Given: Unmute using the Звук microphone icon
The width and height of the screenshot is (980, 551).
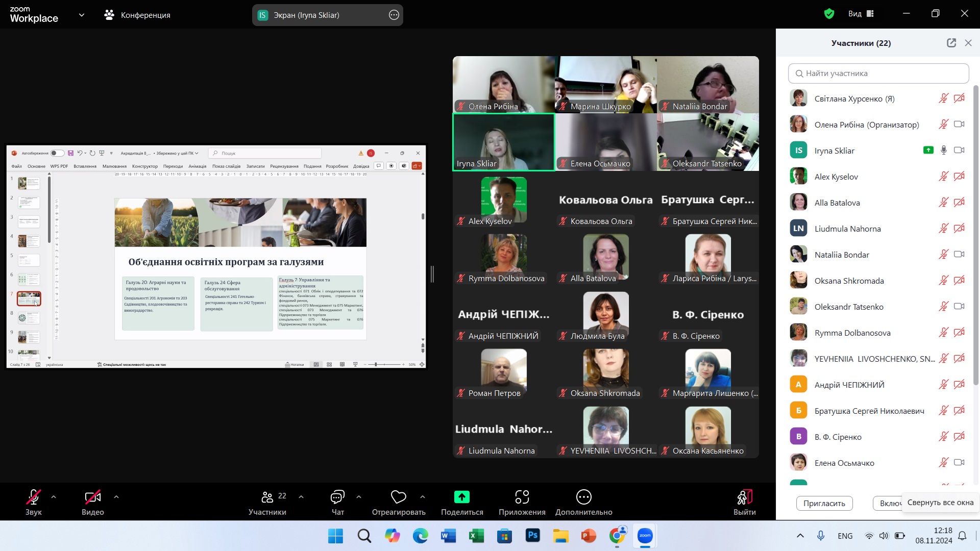Looking at the screenshot, I should (x=34, y=497).
